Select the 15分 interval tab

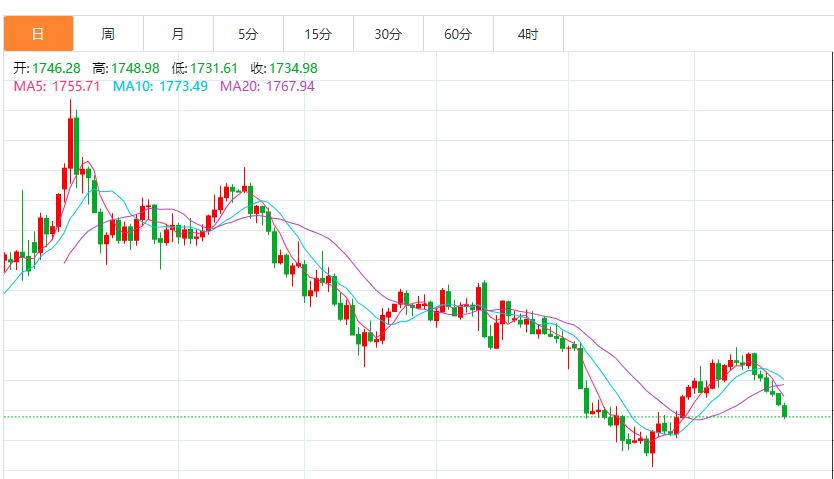pyautogui.click(x=318, y=34)
